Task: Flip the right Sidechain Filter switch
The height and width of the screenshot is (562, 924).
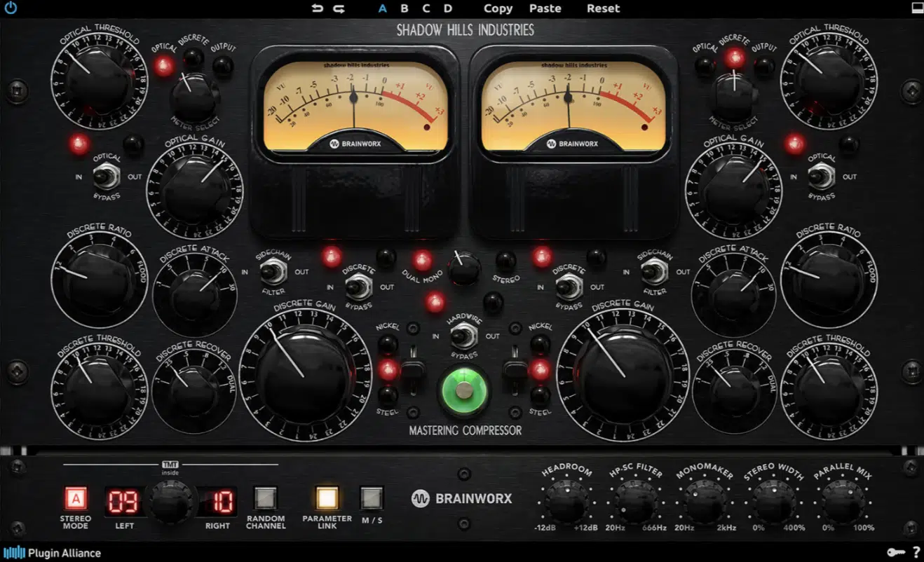Action: coord(655,271)
